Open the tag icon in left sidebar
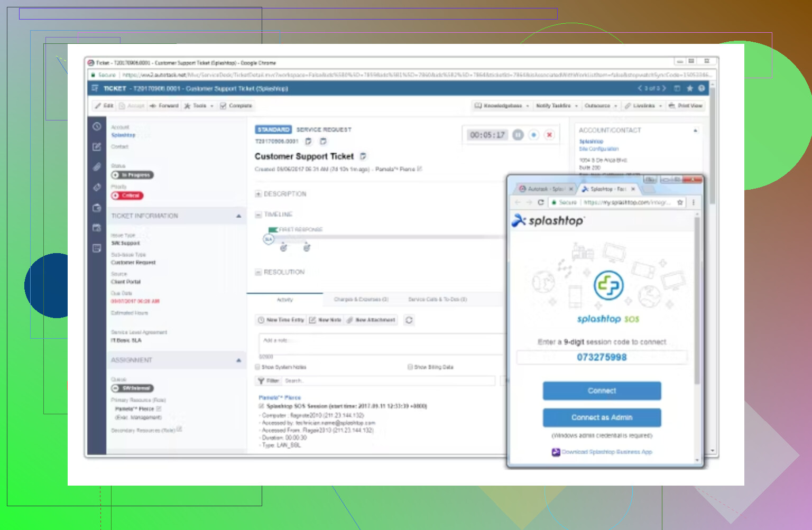Image resolution: width=812 pixels, height=530 pixels. (x=97, y=187)
